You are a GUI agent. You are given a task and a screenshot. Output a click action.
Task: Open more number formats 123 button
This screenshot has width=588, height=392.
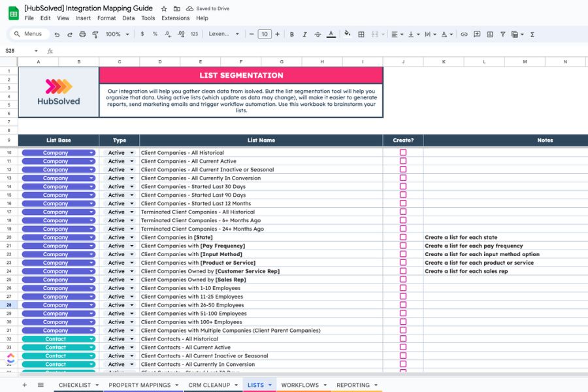[x=194, y=34]
